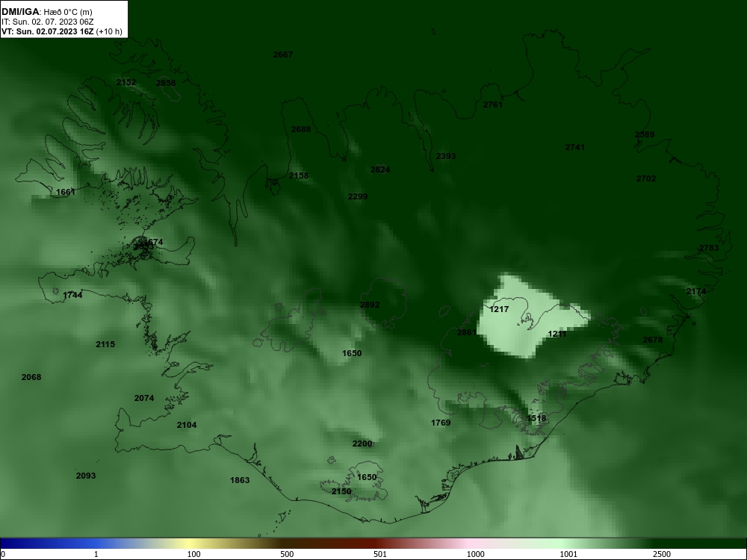The height and width of the screenshot is (560, 747).
Task: Click the pale yellow section of the color scale
Action: 190,544
